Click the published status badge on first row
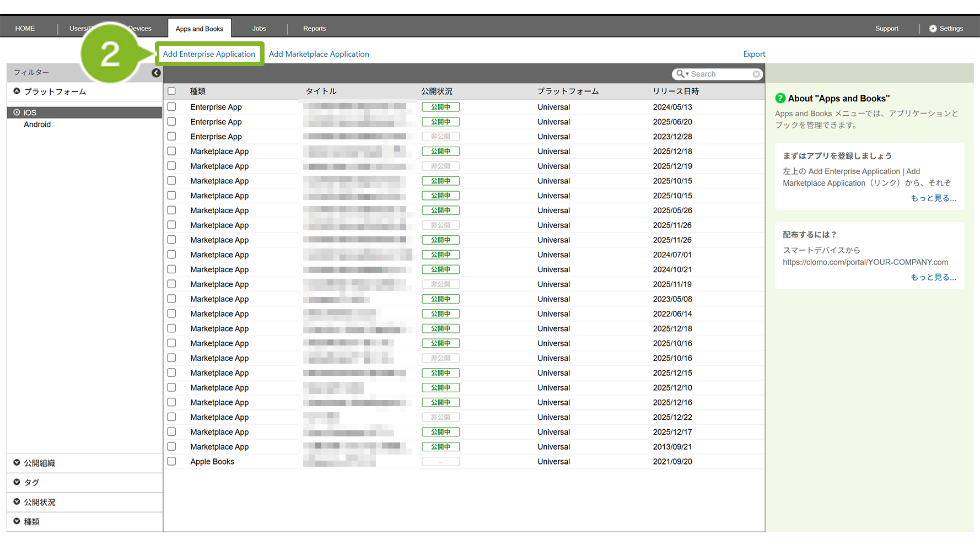Image resolution: width=980 pixels, height=551 pixels. click(x=440, y=107)
